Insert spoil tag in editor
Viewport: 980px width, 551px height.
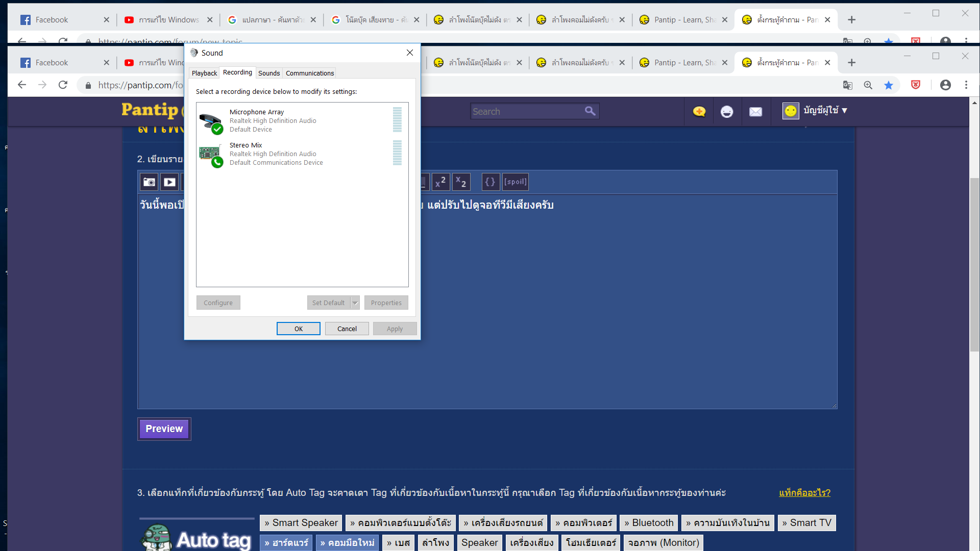pyautogui.click(x=516, y=182)
